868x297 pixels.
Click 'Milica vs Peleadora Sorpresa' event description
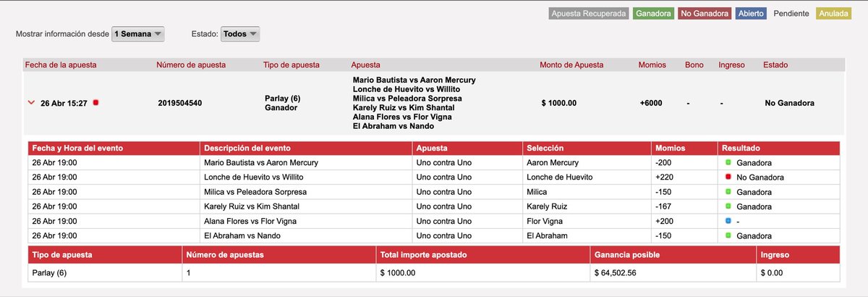coord(255,192)
